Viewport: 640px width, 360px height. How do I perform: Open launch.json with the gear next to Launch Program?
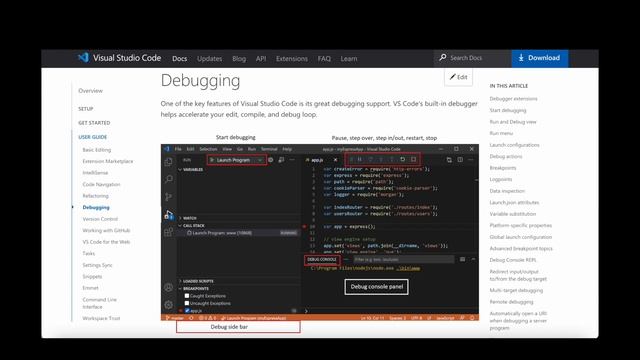(271, 160)
